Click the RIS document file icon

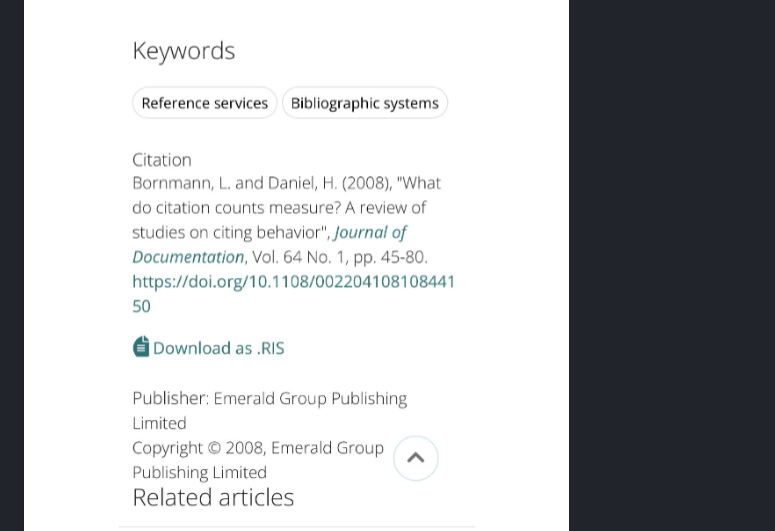(x=141, y=347)
